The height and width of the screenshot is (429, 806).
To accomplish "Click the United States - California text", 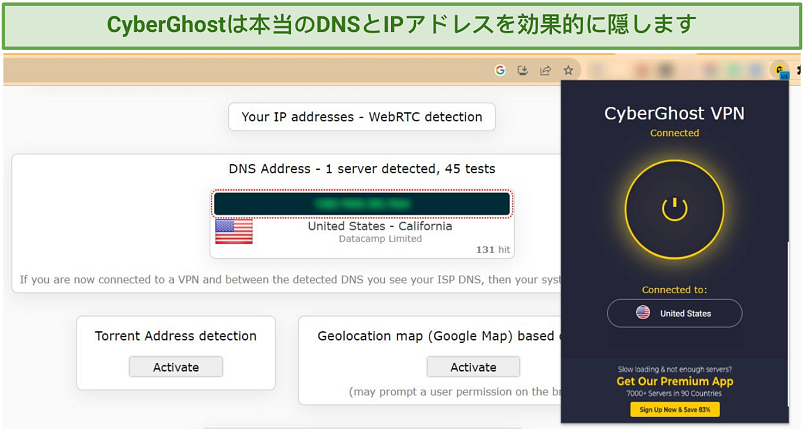I will (380, 226).
